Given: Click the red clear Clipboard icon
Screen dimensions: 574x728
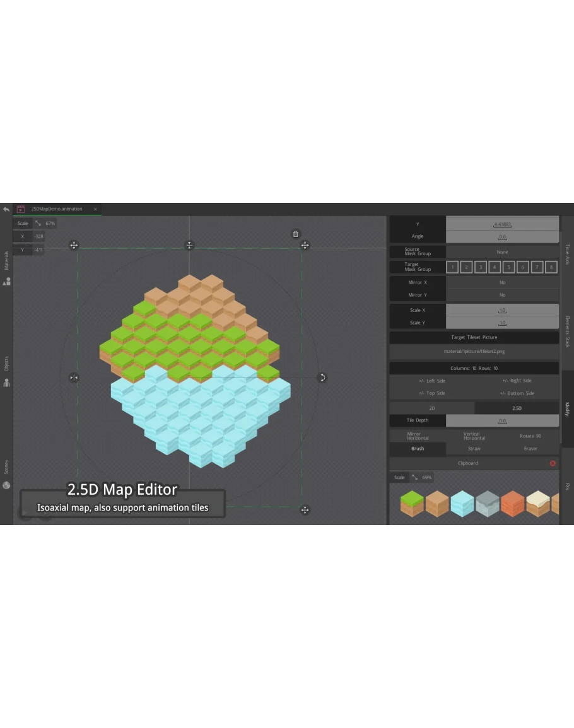Looking at the screenshot, I should pos(553,463).
